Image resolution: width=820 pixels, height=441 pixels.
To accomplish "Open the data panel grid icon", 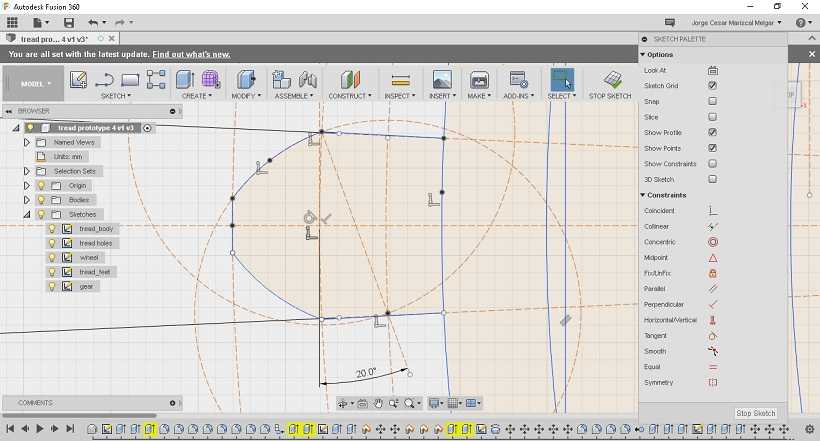I will click(x=12, y=22).
